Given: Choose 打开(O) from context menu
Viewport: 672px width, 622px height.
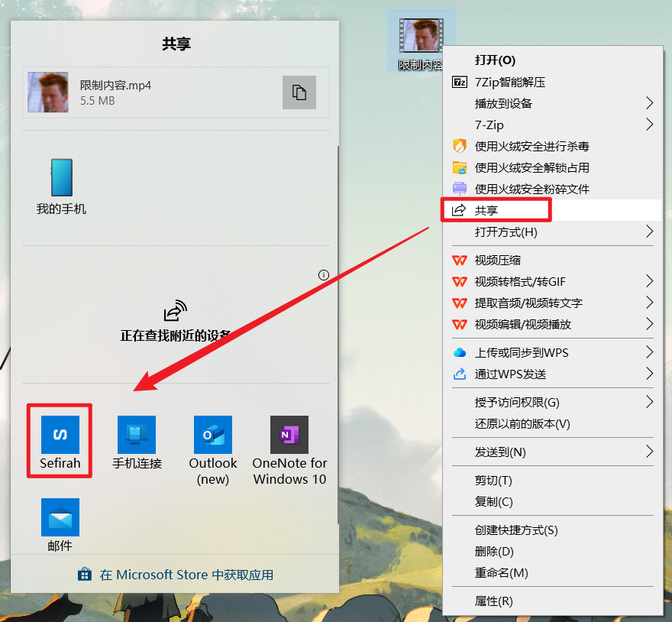Looking at the screenshot, I should [552, 60].
